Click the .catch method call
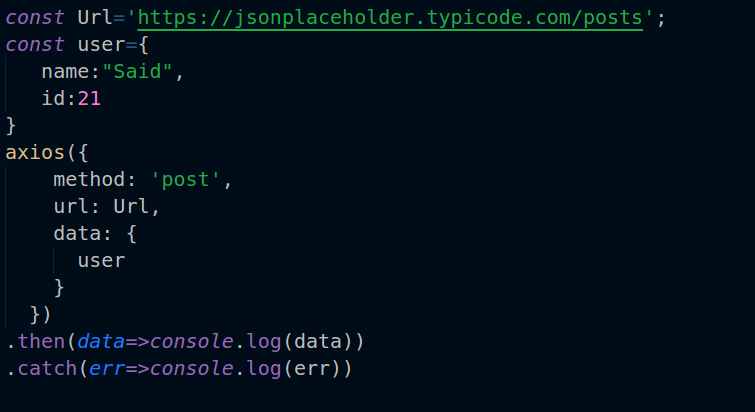 41,369
